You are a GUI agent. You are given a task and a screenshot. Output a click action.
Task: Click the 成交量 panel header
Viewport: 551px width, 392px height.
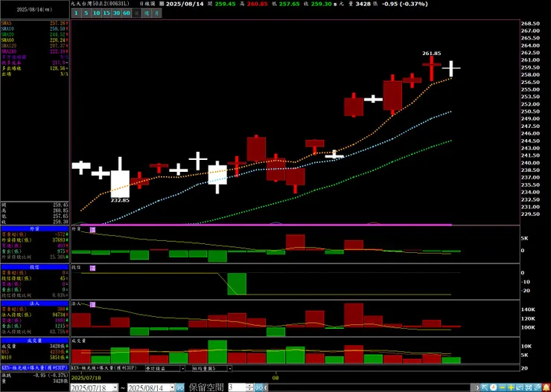[x=34, y=341]
